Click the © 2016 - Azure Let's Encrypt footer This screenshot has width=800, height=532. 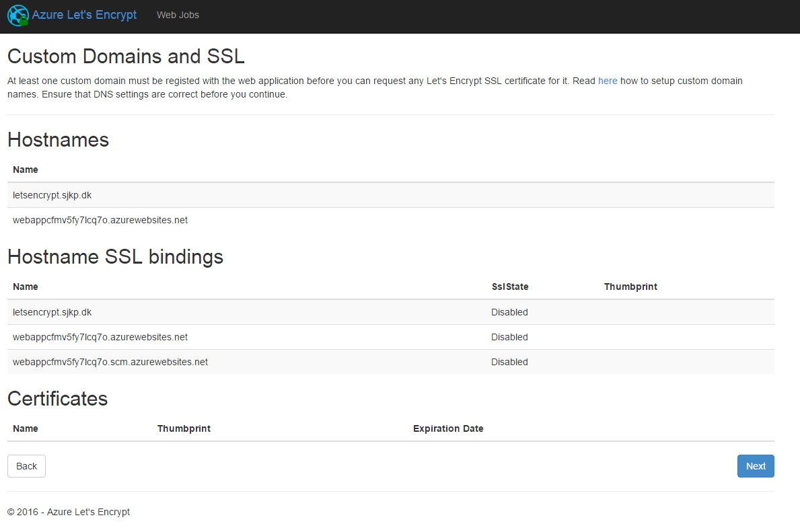(x=69, y=512)
